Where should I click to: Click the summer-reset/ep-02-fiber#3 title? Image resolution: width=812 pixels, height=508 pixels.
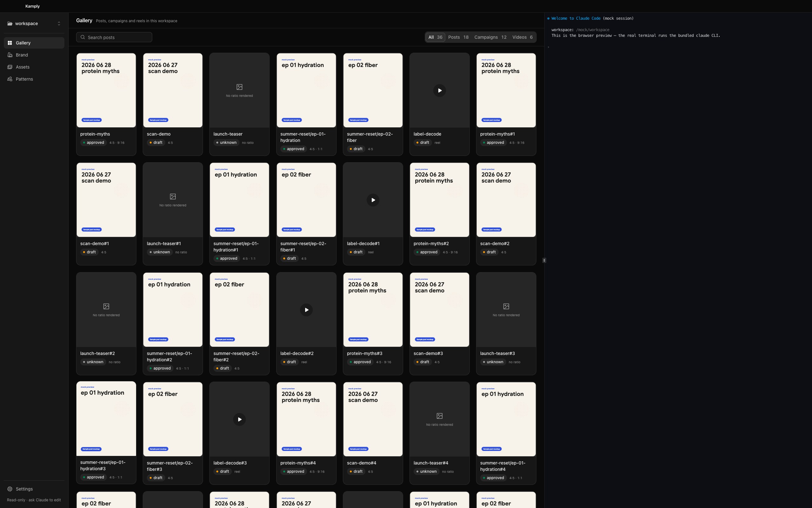point(169,466)
